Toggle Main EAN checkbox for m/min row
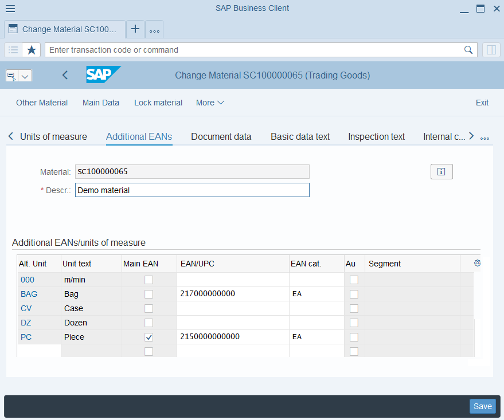 (149, 280)
